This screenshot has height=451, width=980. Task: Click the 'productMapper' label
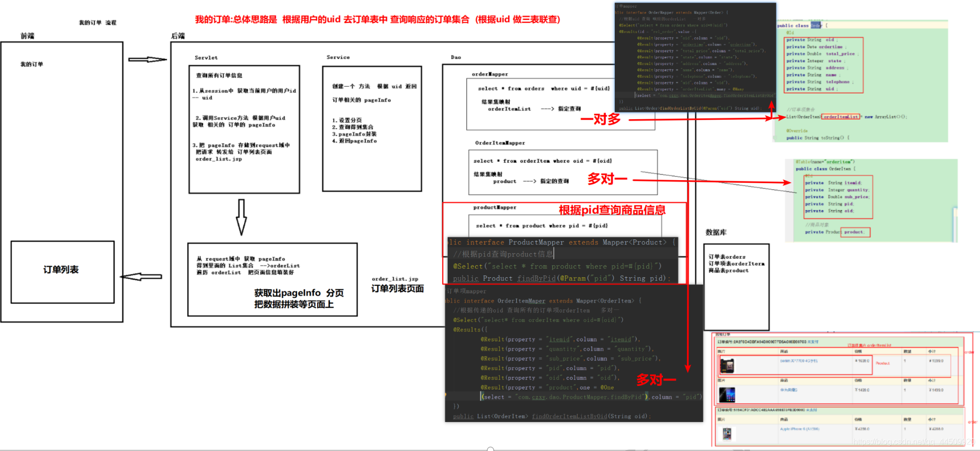[x=495, y=207]
